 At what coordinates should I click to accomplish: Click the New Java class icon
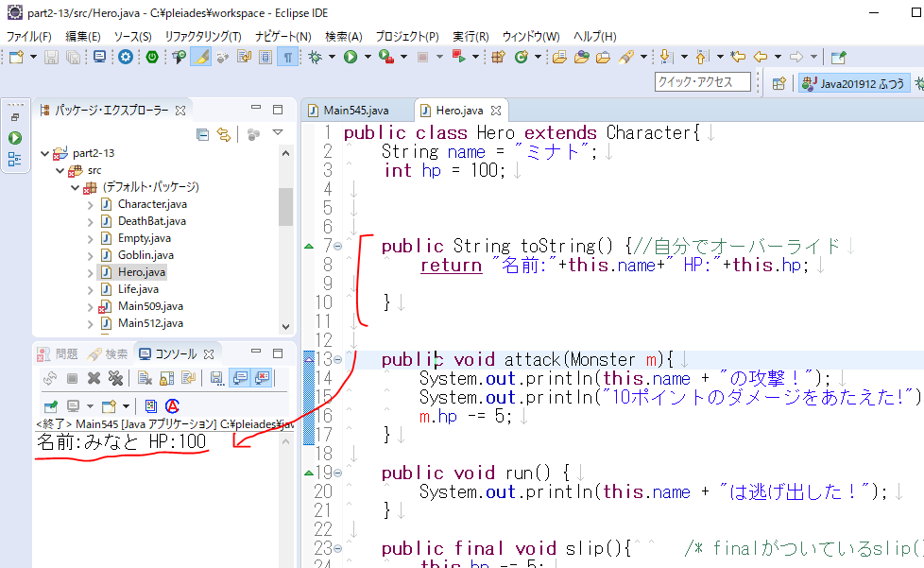[x=521, y=57]
